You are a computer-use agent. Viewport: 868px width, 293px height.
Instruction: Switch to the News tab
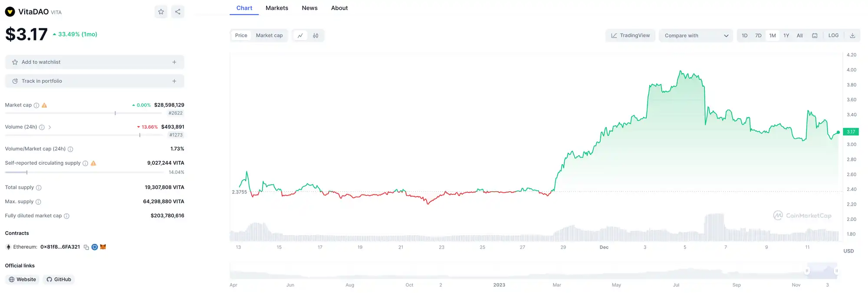coord(309,8)
